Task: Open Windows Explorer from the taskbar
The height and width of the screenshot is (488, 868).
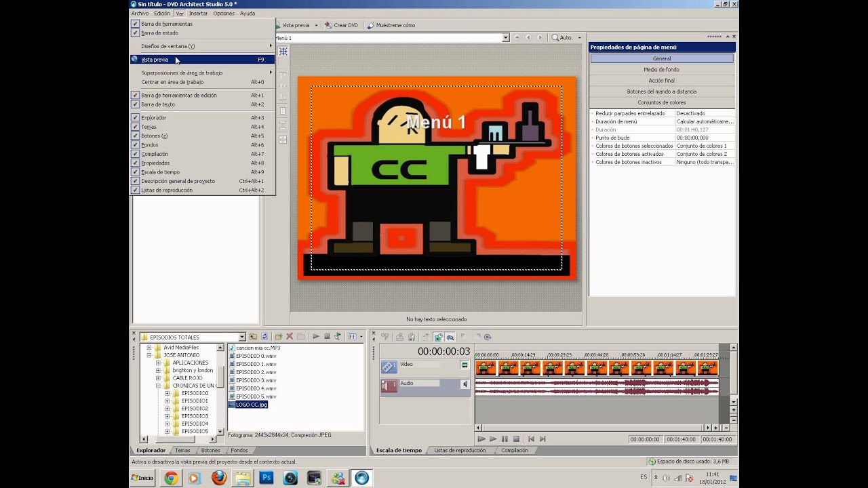Action: (x=243, y=479)
